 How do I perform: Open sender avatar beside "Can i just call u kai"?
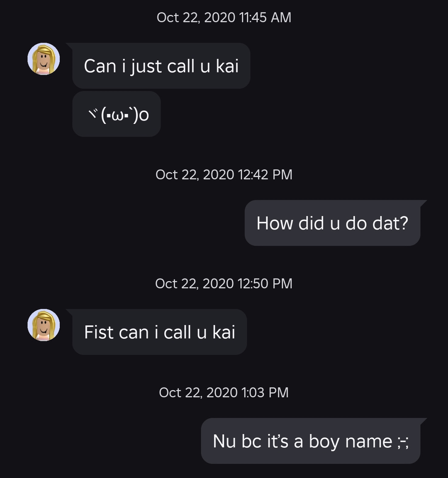pos(44,59)
